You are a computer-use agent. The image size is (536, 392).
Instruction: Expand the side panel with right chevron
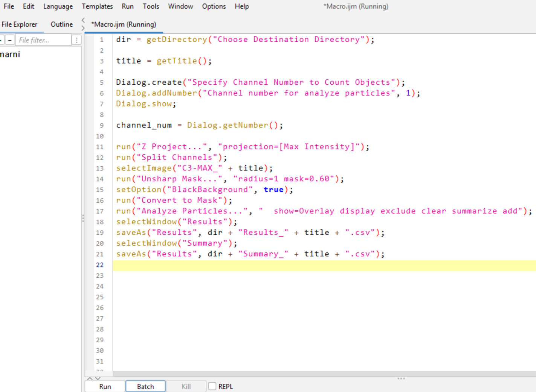(x=83, y=28)
